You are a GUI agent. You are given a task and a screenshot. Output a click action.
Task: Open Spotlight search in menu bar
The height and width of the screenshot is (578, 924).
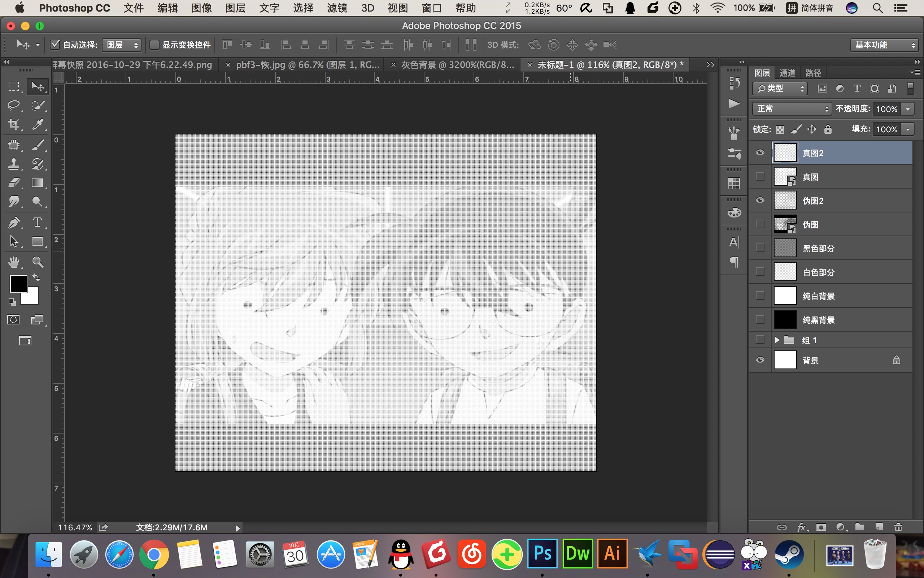[x=877, y=8]
